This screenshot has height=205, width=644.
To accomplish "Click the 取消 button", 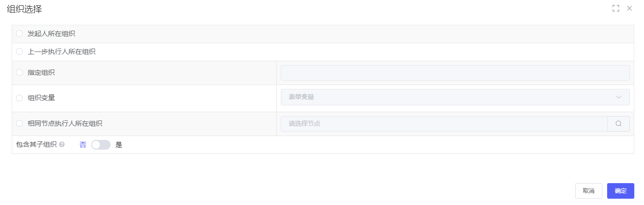I will (x=589, y=191).
